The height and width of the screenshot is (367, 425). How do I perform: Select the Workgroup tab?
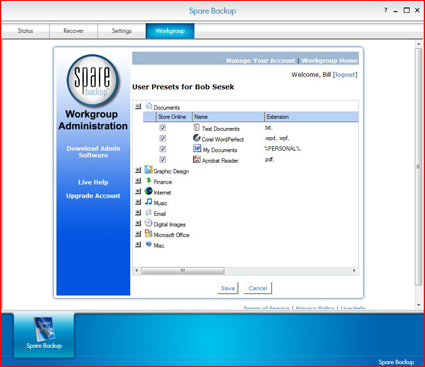click(x=170, y=31)
